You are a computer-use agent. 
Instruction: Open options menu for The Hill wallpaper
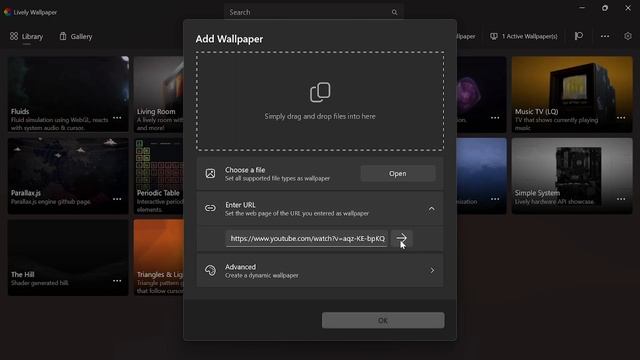pyautogui.click(x=117, y=281)
